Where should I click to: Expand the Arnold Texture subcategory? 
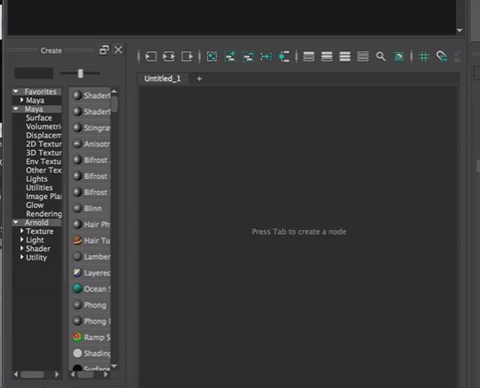(22, 231)
